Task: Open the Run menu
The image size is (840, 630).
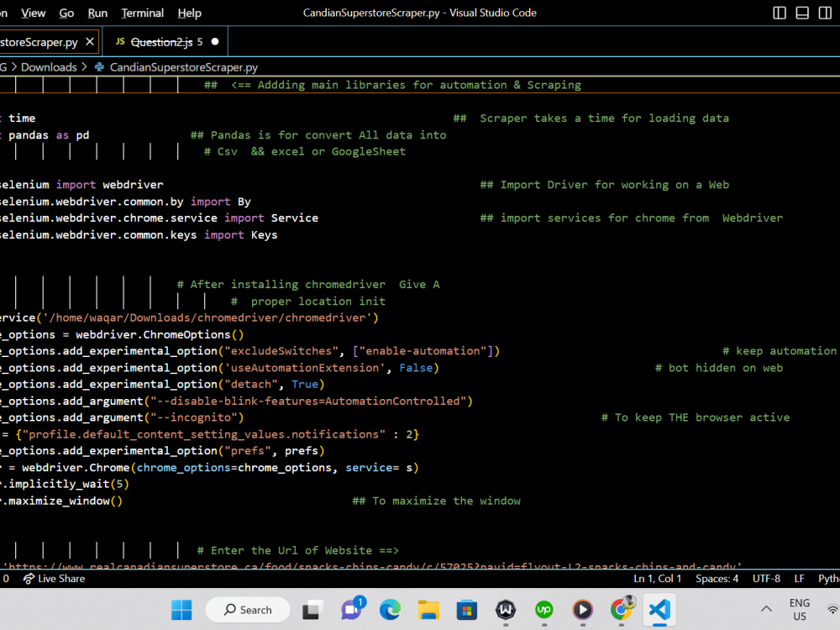Action: click(x=97, y=13)
